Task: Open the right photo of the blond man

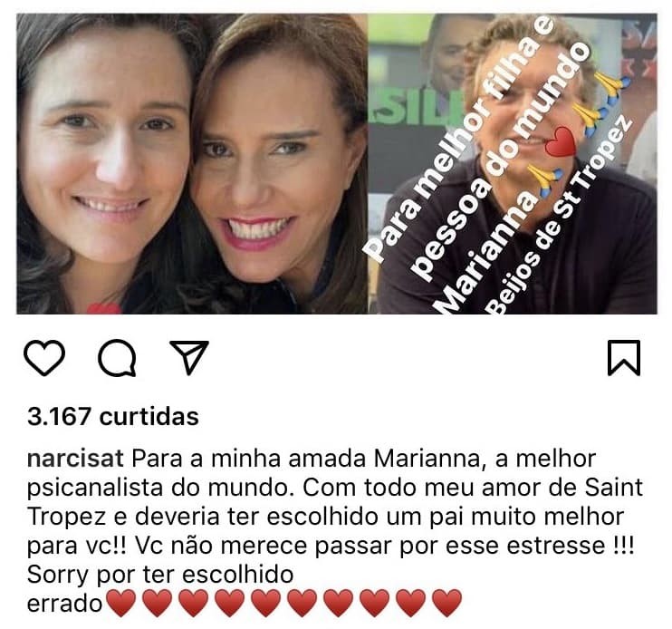Action: click(513, 164)
